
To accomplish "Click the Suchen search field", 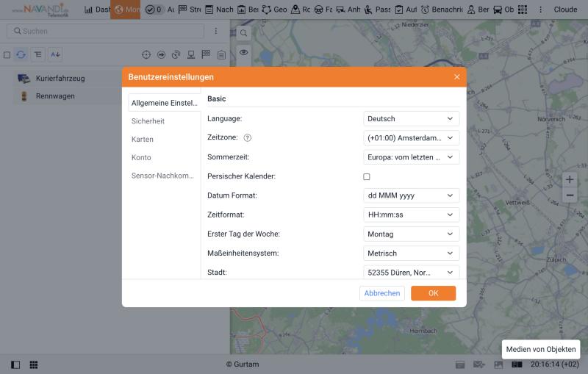I will [105, 31].
